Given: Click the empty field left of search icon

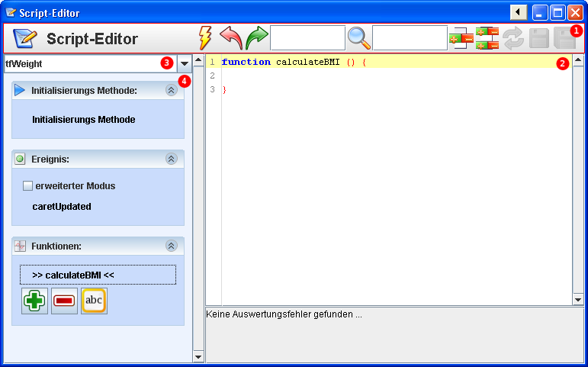Looking at the screenshot, I should pyautogui.click(x=307, y=38).
